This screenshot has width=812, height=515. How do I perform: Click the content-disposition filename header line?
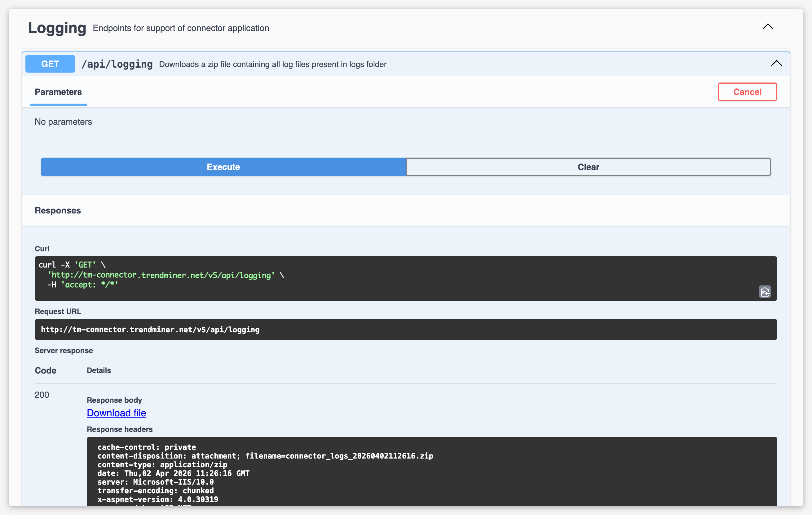pos(265,456)
